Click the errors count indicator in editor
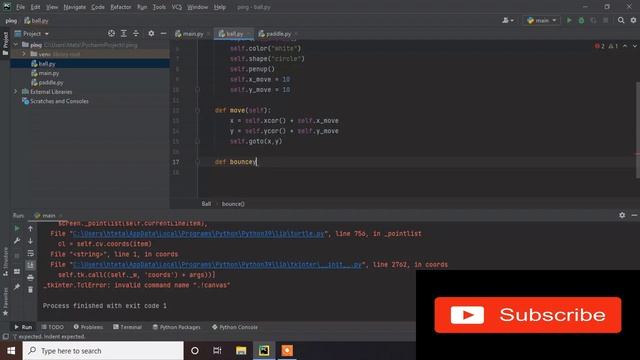Screen dimensions: 640x360 (x=600, y=46)
